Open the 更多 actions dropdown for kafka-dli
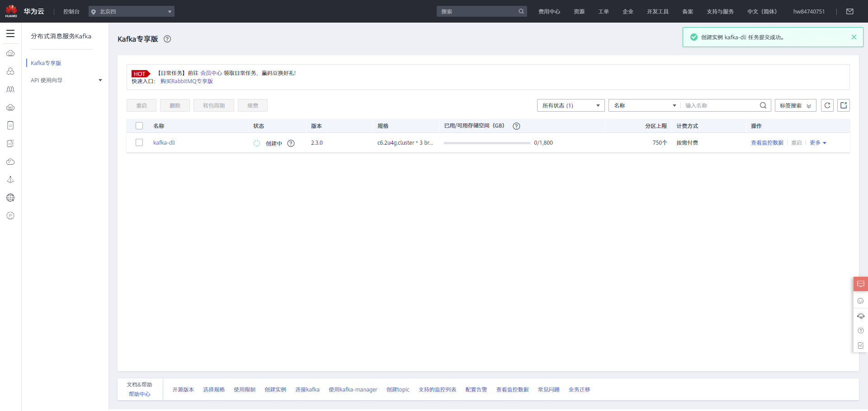Image resolution: width=868 pixels, height=411 pixels. pos(818,143)
